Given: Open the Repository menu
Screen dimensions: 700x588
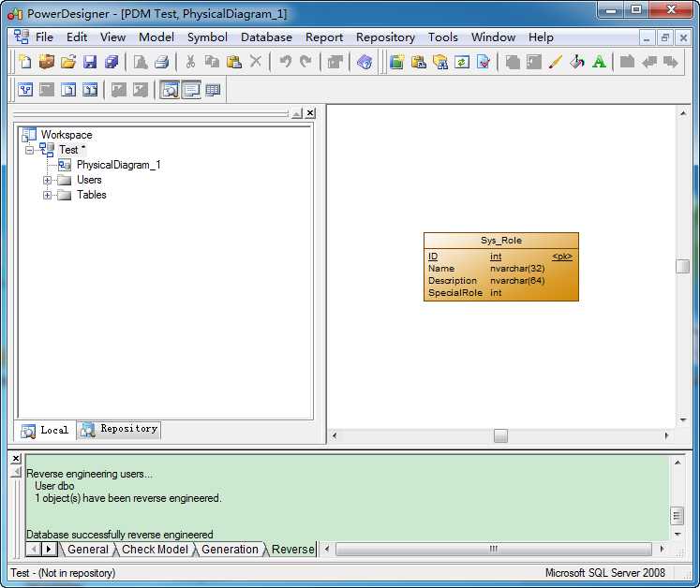Looking at the screenshot, I should [385, 37].
